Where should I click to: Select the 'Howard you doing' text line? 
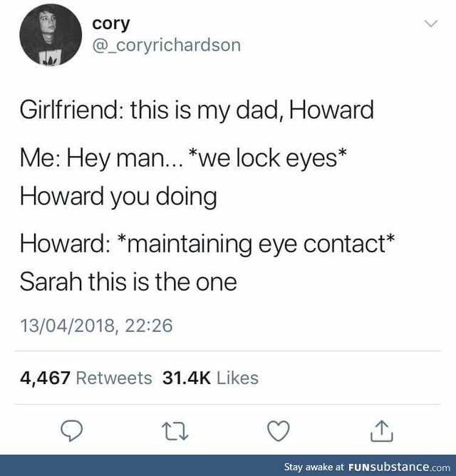118,197
